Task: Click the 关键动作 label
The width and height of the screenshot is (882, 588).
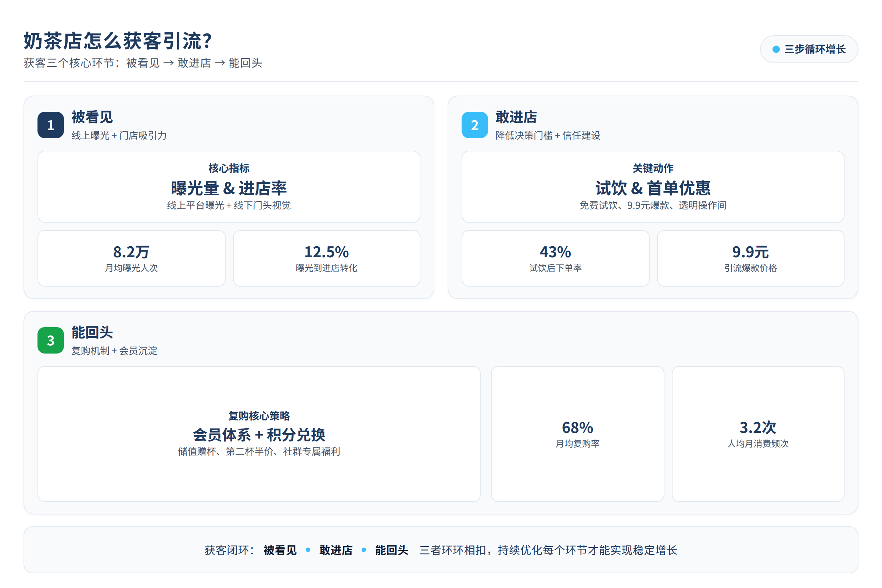Action: [x=653, y=168]
